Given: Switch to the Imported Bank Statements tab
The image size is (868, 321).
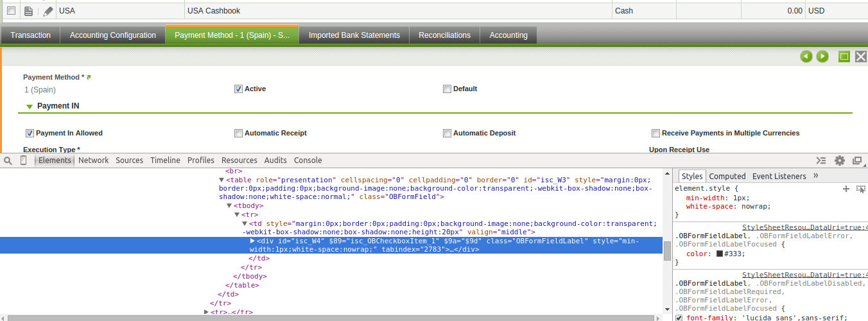Looking at the screenshot, I should click(x=354, y=35).
